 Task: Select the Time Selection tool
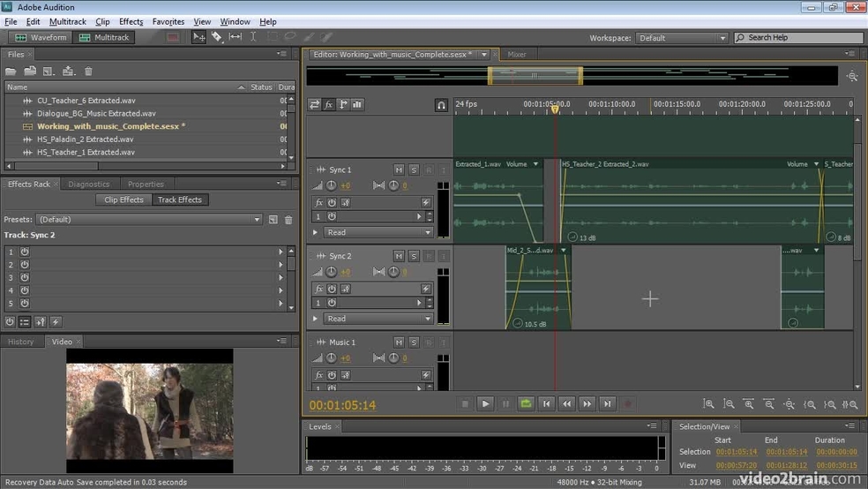(x=253, y=37)
